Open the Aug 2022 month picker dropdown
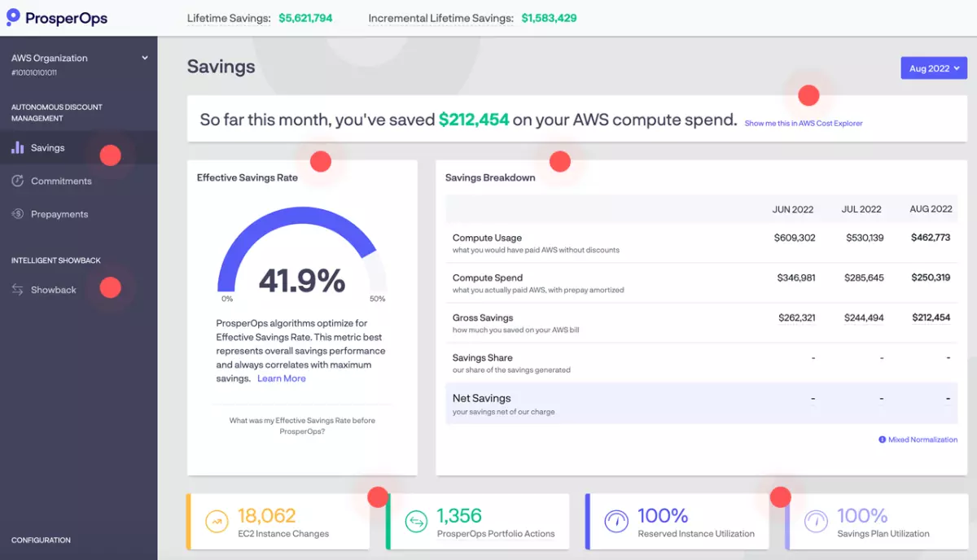 (x=933, y=68)
